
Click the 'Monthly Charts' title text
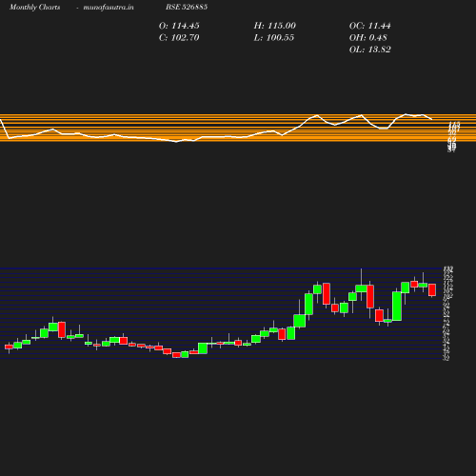35,8
